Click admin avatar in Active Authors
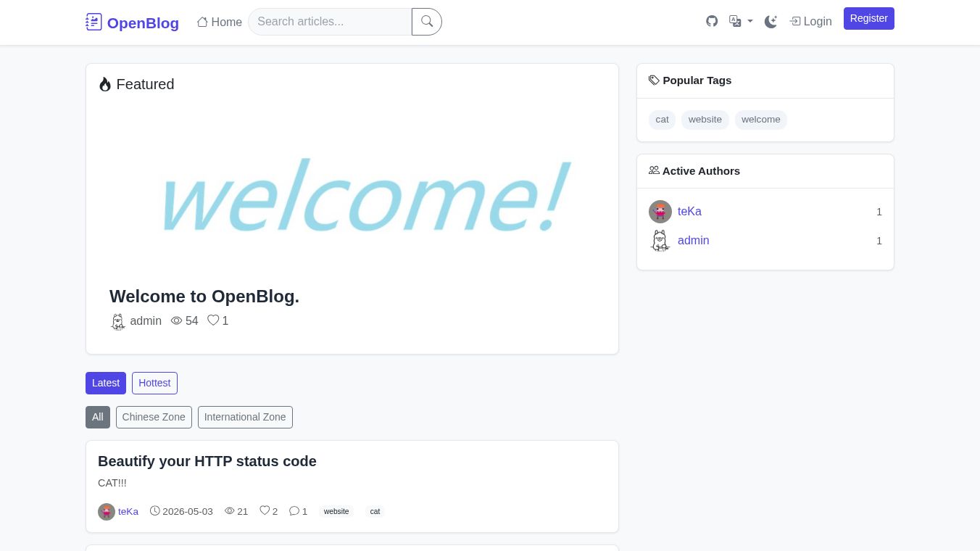 [x=660, y=241]
